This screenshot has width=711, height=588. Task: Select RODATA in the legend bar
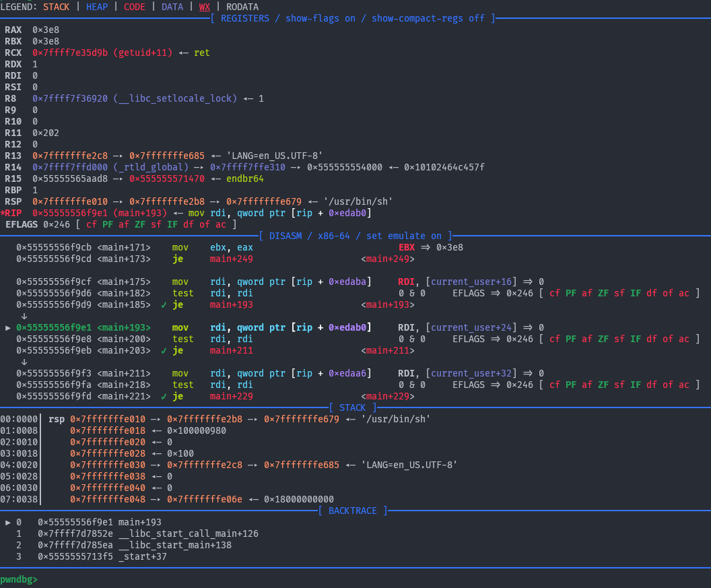coord(242,7)
